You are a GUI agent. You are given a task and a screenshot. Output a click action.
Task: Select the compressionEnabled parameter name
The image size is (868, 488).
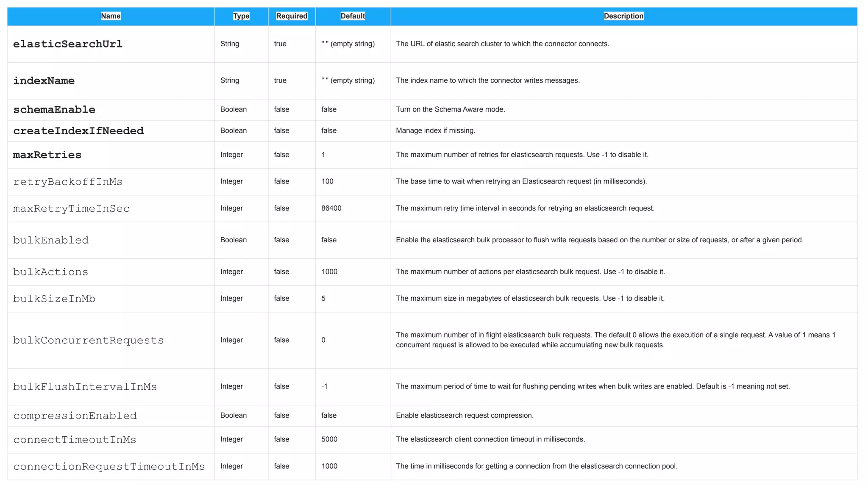click(x=75, y=416)
